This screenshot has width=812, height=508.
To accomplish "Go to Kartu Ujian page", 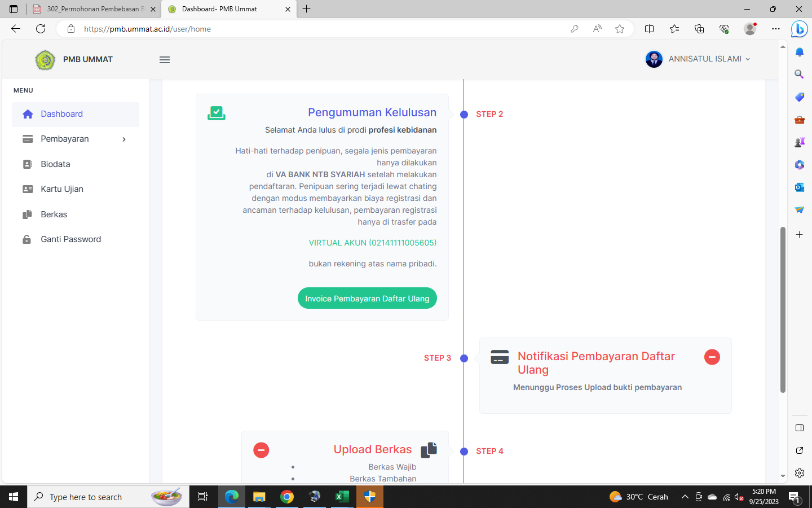I will 62,189.
